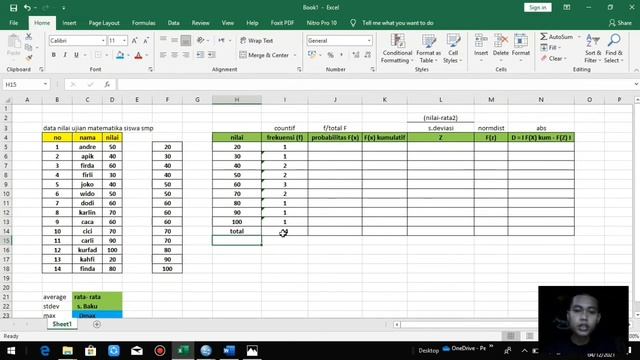Click the 'total' cell in nilai column

click(x=237, y=231)
